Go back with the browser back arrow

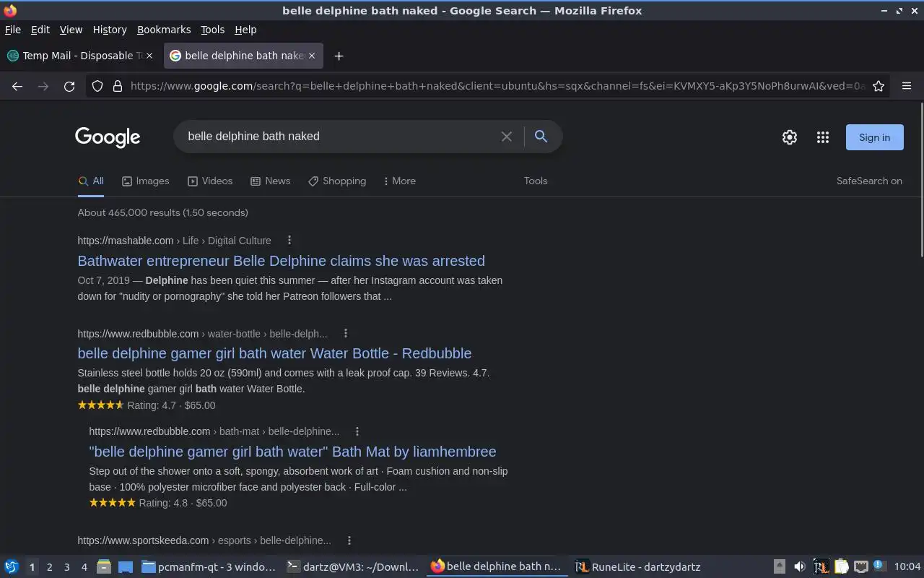click(x=17, y=86)
